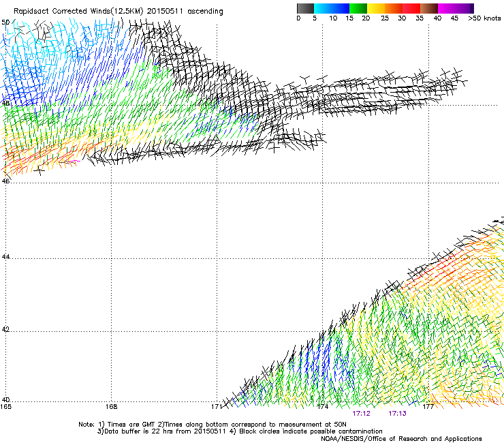Click the dark purple 45-50 knots color segment
This screenshot has height=443, width=504.
coord(464,8)
